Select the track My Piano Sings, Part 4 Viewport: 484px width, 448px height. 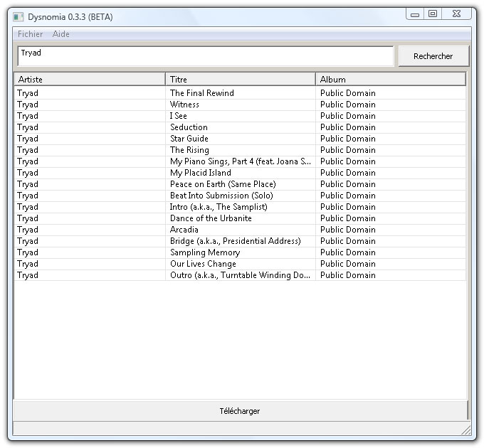(x=241, y=161)
